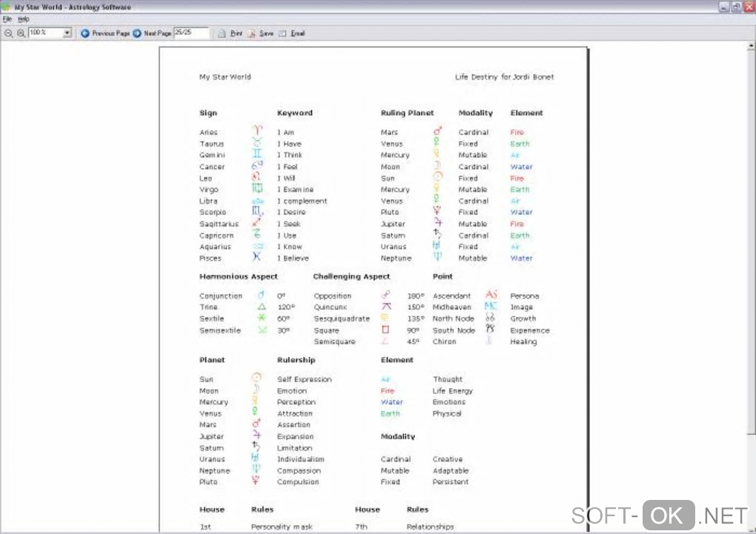Click the North Node symbol
The height and width of the screenshot is (534, 756).
490,317
